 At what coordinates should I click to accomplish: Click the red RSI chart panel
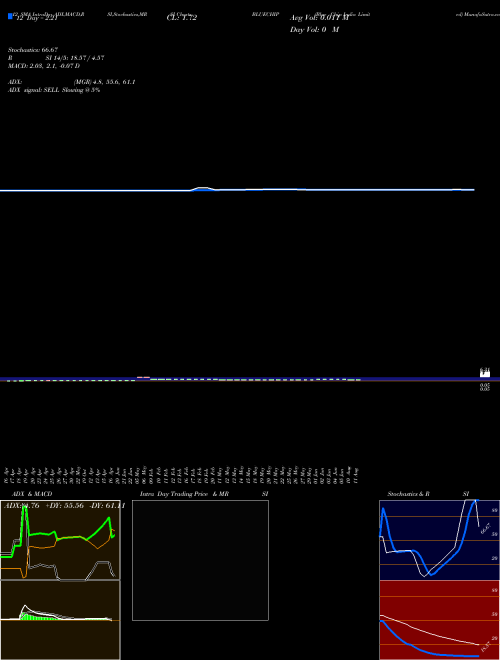tap(439, 620)
